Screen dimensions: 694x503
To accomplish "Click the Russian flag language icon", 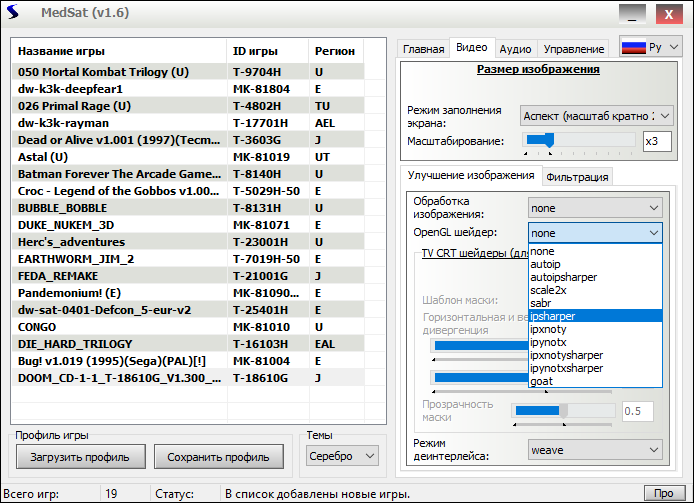I will click(x=633, y=47).
